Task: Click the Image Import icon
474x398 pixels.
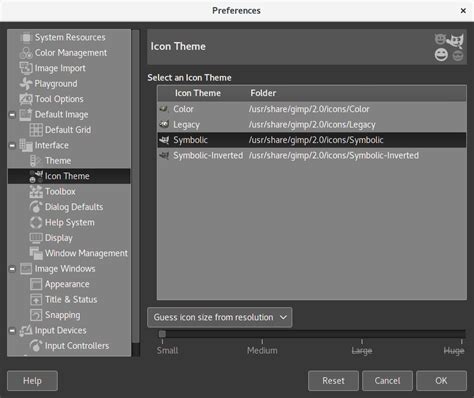Action: pyautogui.click(x=26, y=68)
